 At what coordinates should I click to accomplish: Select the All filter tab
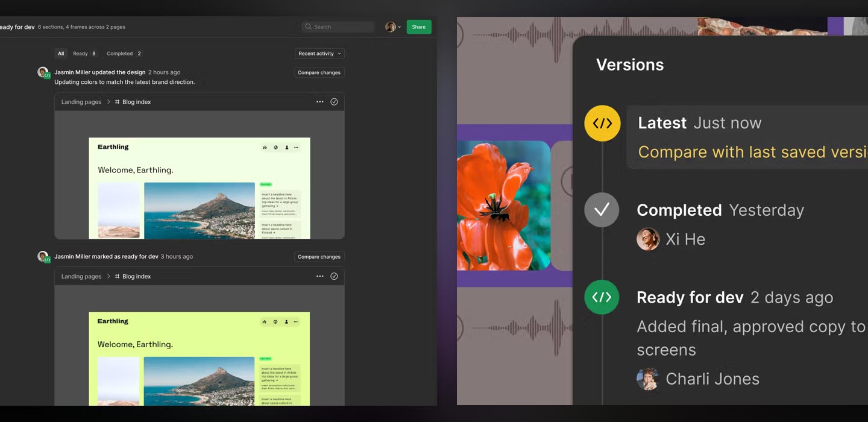pyautogui.click(x=61, y=54)
